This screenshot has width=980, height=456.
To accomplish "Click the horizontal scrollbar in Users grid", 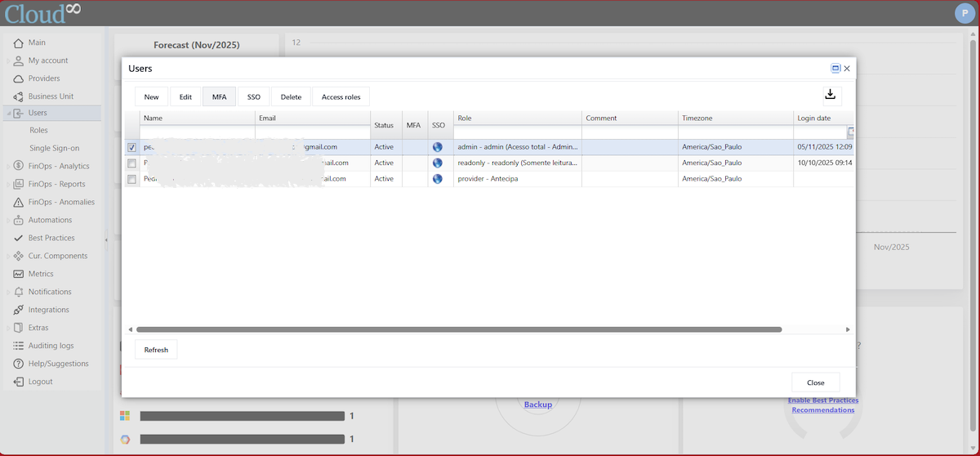I will pyautogui.click(x=459, y=329).
